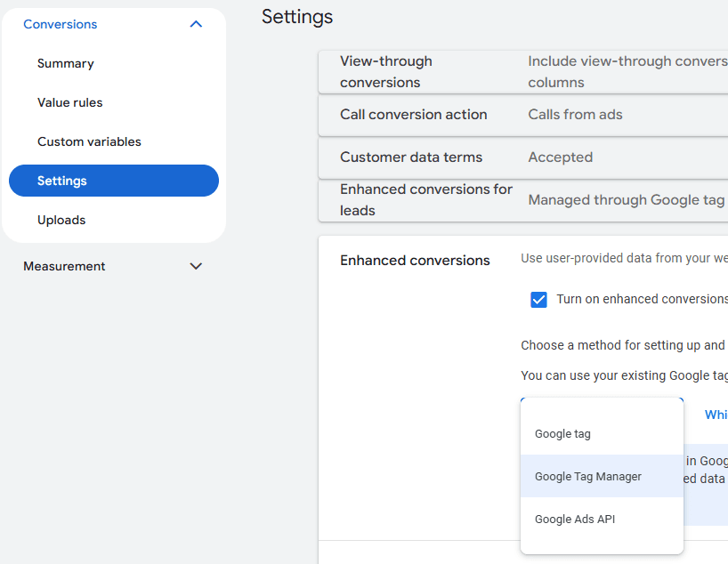
Task: Open Summary in Conversions menu
Action: click(66, 63)
